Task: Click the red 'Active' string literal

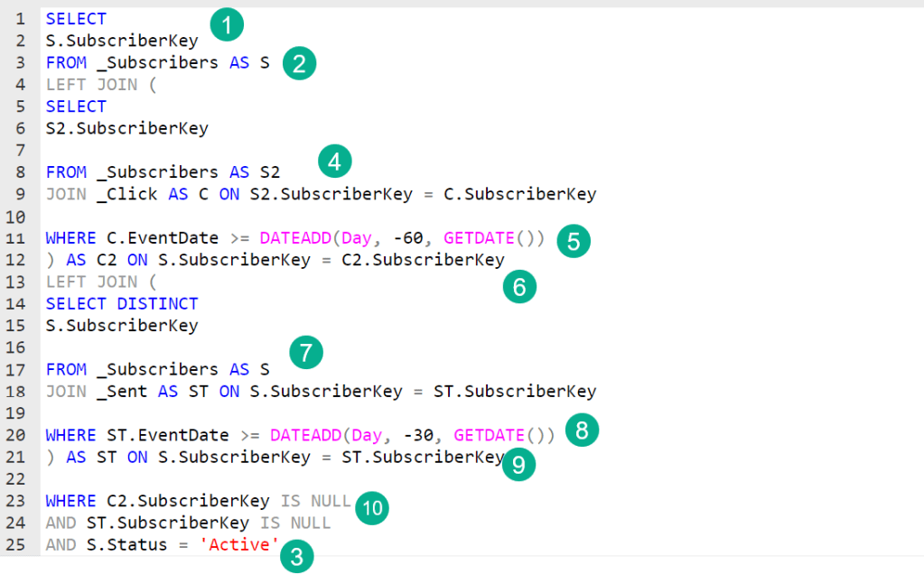Action: (x=238, y=544)
